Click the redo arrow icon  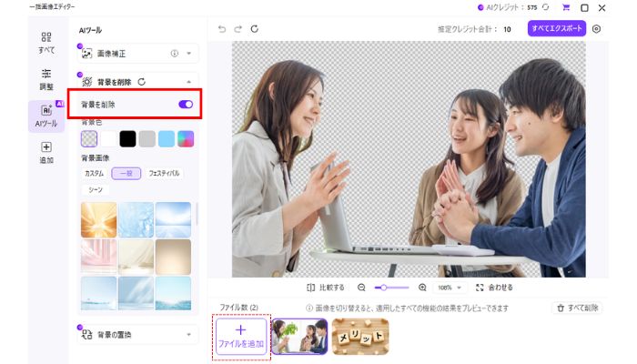[238, 29]
